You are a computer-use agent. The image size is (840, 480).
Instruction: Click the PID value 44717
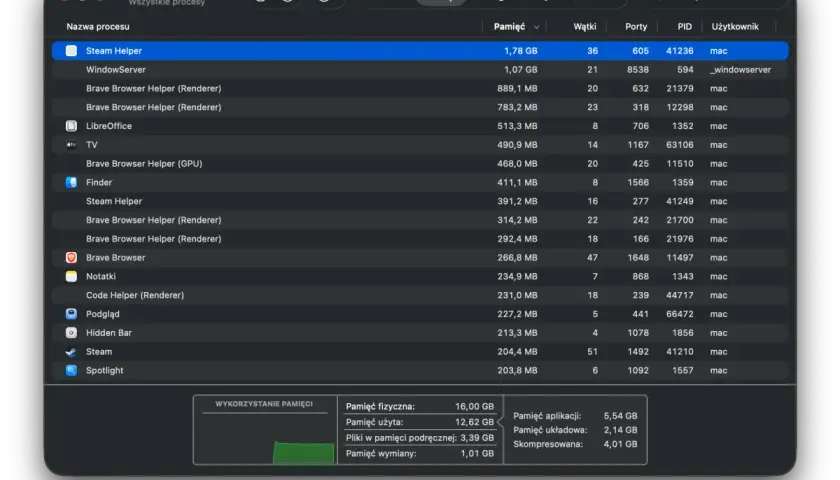tap(680, 295)
